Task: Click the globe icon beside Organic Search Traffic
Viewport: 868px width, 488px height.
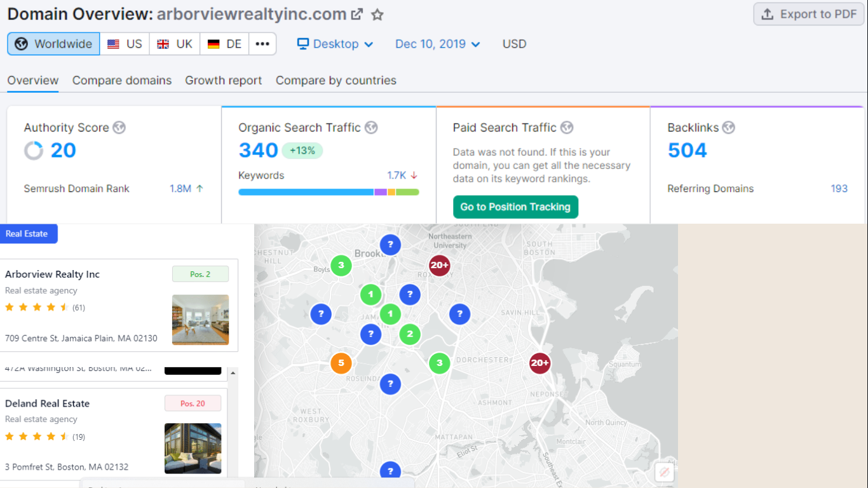Action: [x=371, y=128]
